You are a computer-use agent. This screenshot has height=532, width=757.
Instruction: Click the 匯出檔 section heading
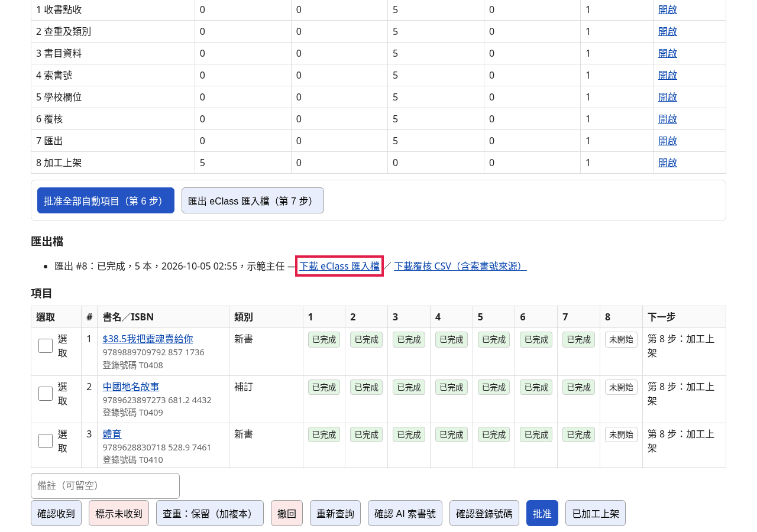47,241
